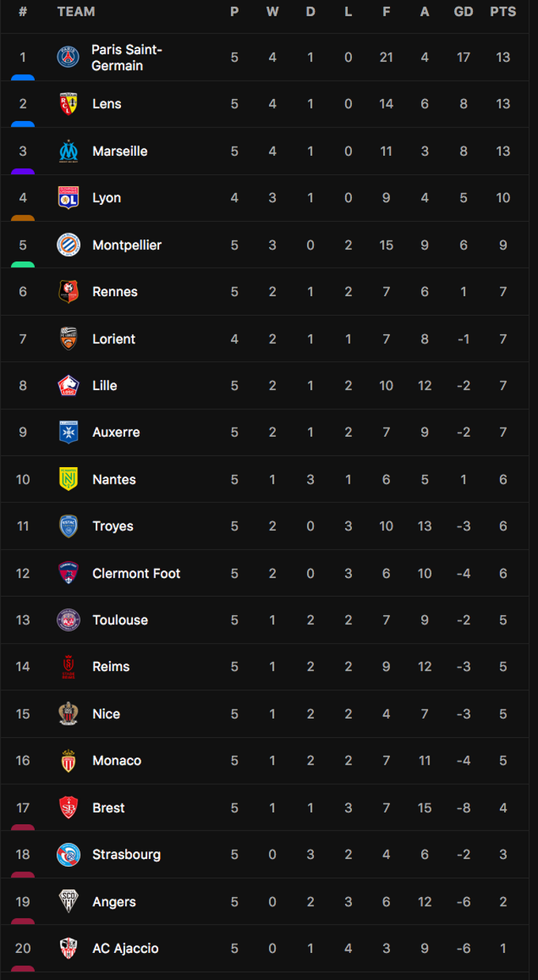Sort table by PTS column header
This screenshot has height=980, width=538.
pyautogui.click(x=503, y=11)
